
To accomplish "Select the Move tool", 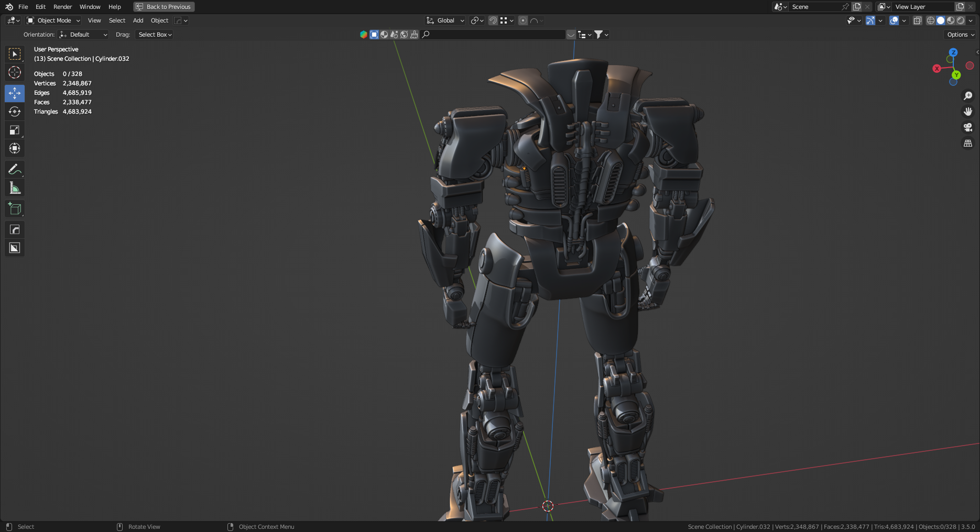I will tap(15, 93).
